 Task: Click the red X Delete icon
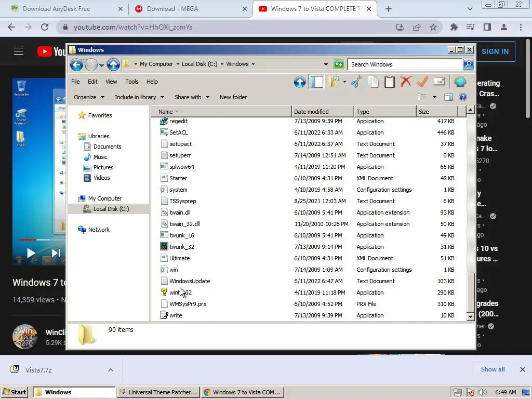click(x=406, y=82)
